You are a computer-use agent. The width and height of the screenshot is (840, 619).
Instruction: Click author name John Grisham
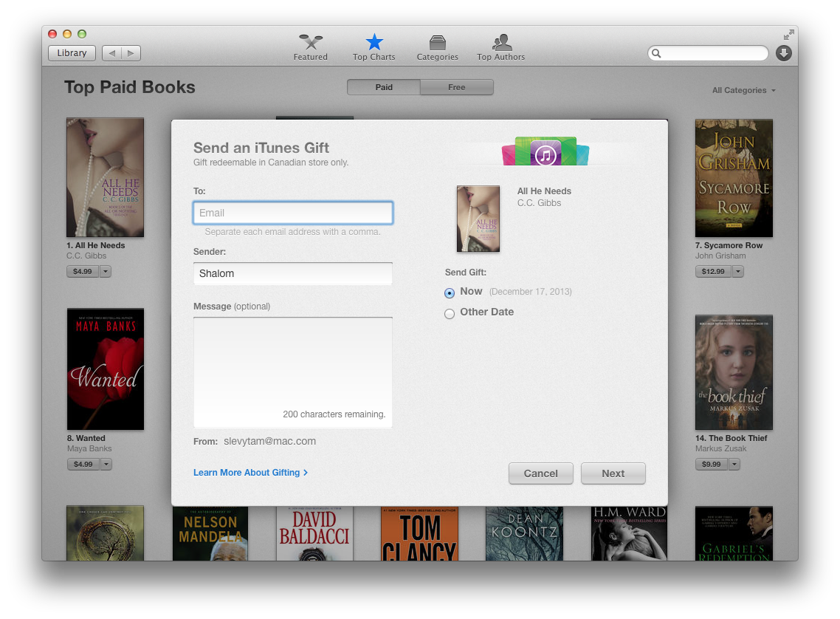(720, 256)
